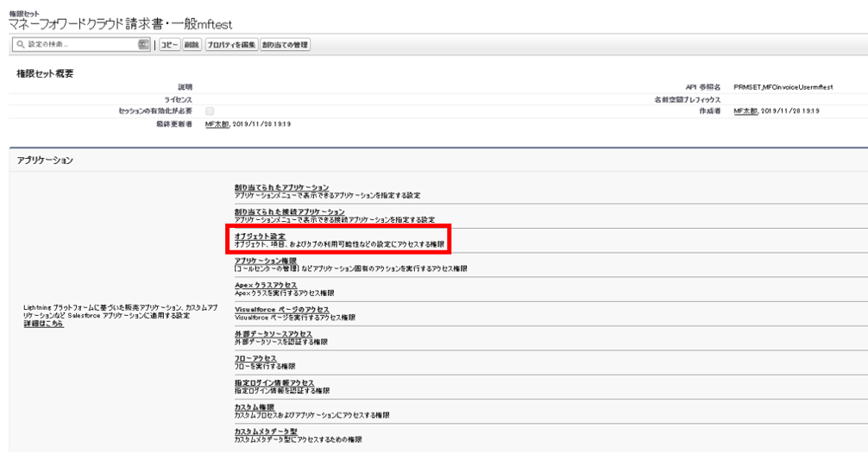Click the 割り当ての管理 button

click(285, 45)
